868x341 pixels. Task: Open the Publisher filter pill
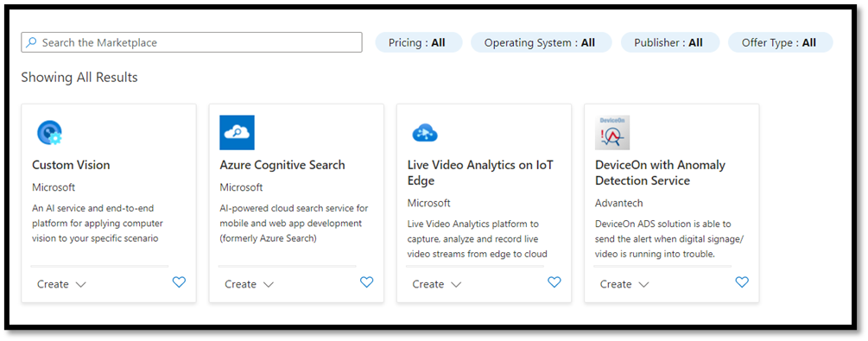point(670,42)
